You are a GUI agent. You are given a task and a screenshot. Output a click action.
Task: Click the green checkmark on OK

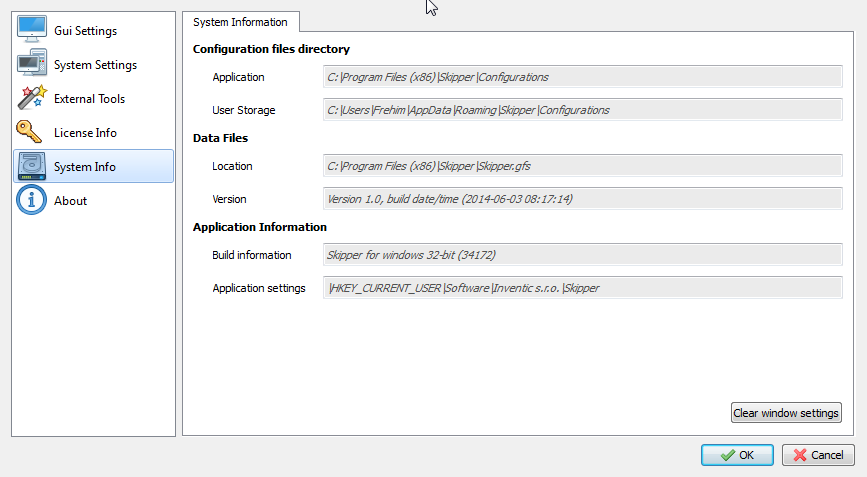pyautogui.click(x=725, y=455)
